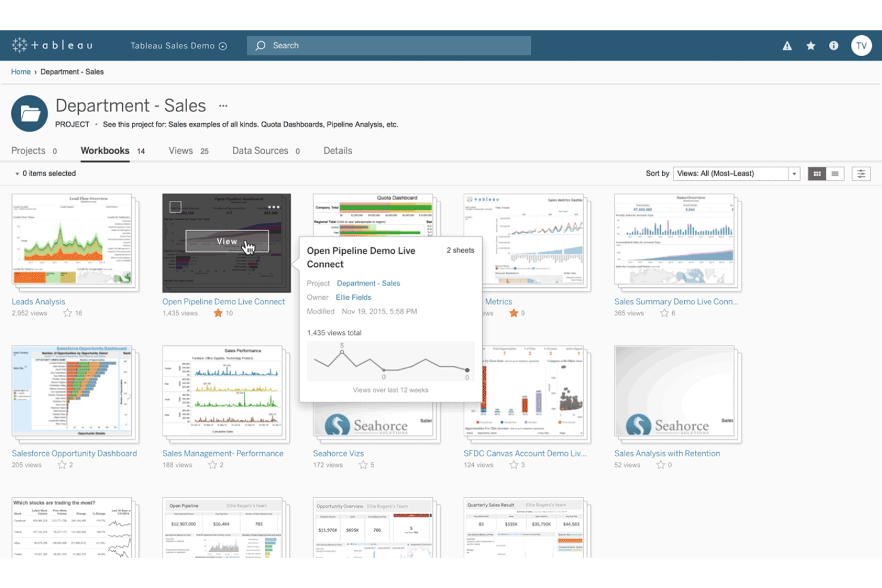Open the Sort by dropdown
882x588 pixels.
(x=737, y=173)
